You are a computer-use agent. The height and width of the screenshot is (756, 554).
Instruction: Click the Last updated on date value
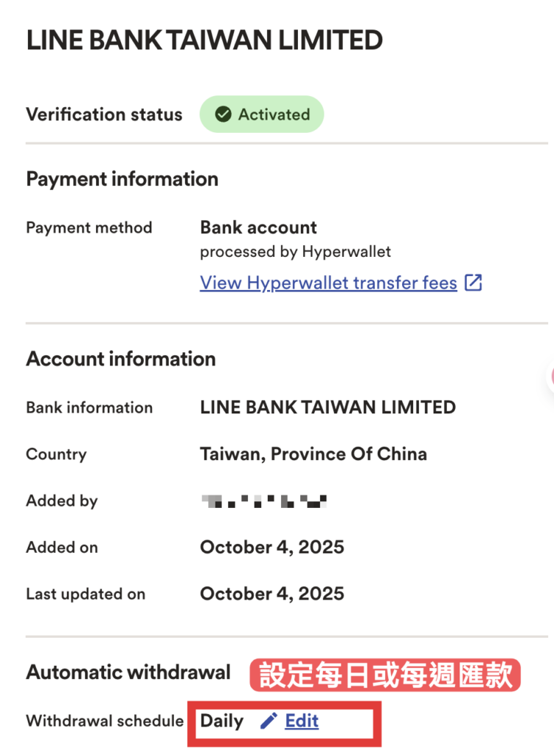271,594
